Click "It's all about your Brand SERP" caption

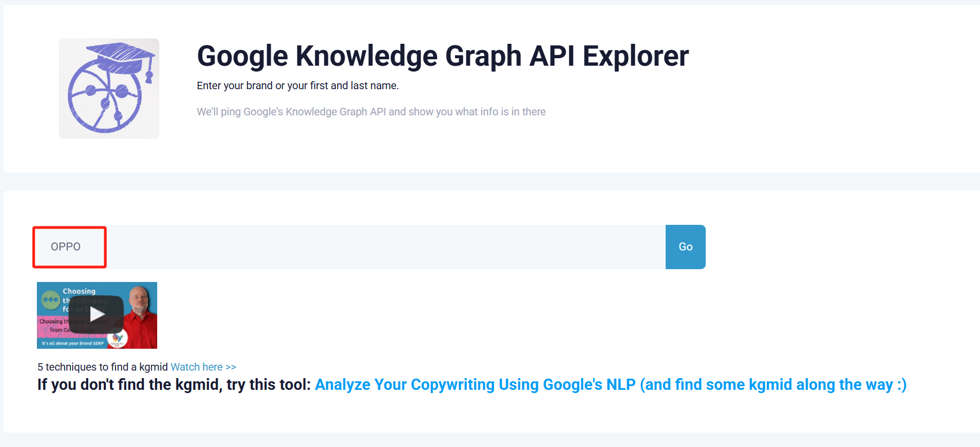73,343
